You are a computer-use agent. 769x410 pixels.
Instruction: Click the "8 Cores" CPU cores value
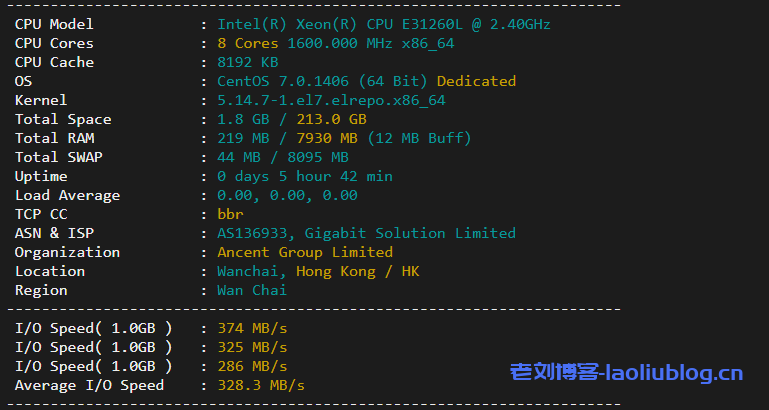pos(248,43)
